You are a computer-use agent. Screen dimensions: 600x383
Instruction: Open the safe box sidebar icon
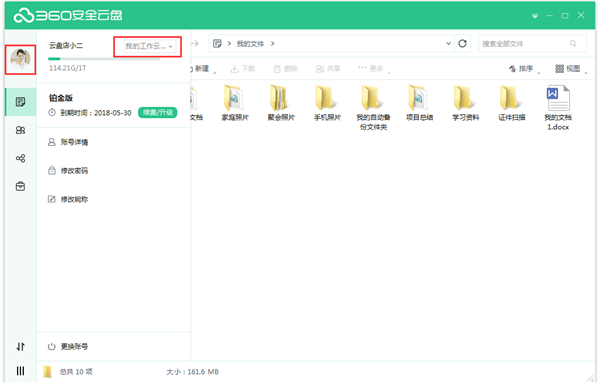point(20,186)
